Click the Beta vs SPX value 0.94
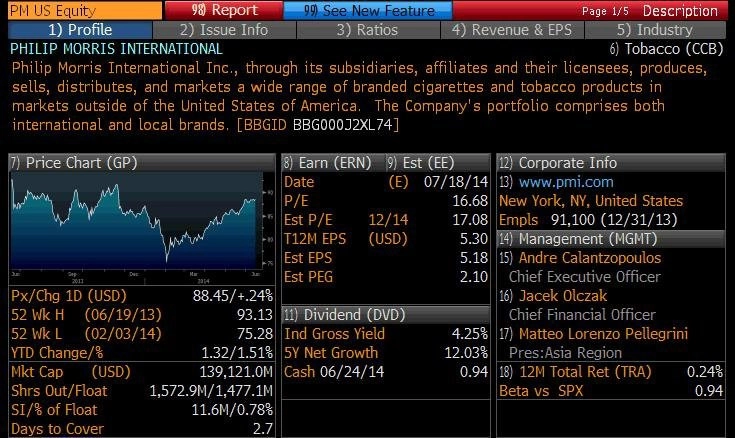Screen dimensions: 735x438 (709, 391)
